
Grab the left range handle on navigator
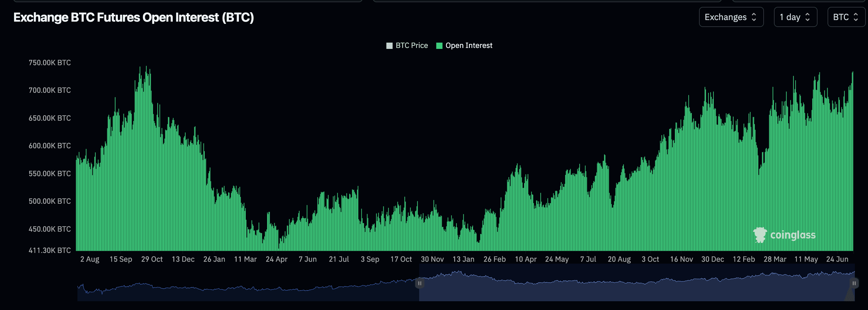419,283
